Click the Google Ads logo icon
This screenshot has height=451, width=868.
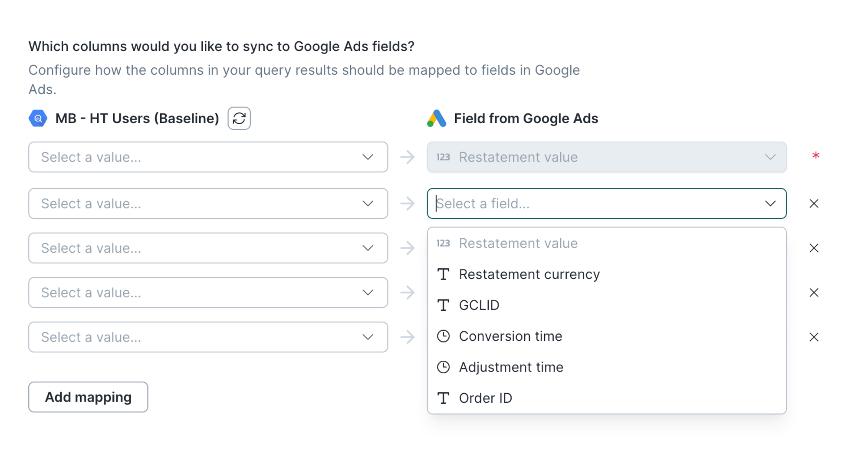[x=437, y=118]
